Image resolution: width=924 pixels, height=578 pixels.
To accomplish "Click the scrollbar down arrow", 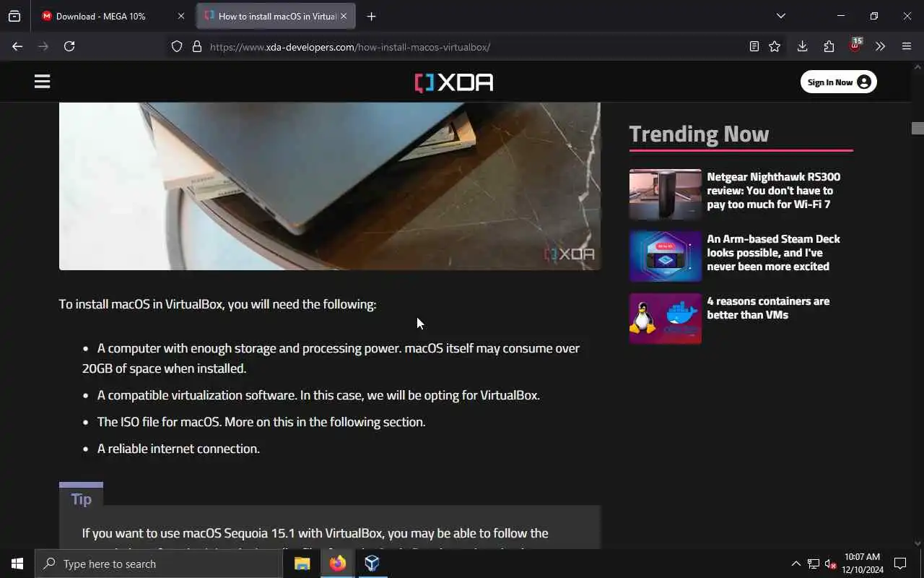I will pyautogui.click(x=918, y=543).
